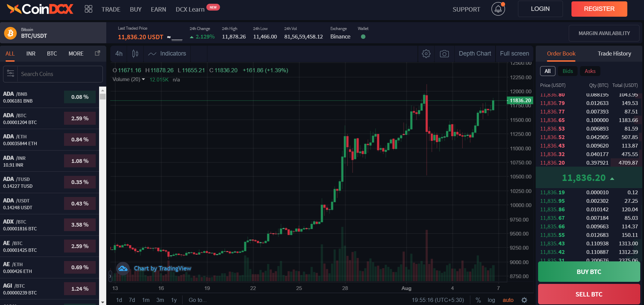Open the notifications bell
This screenshot has height=305, width=644.
coord(498,9)
